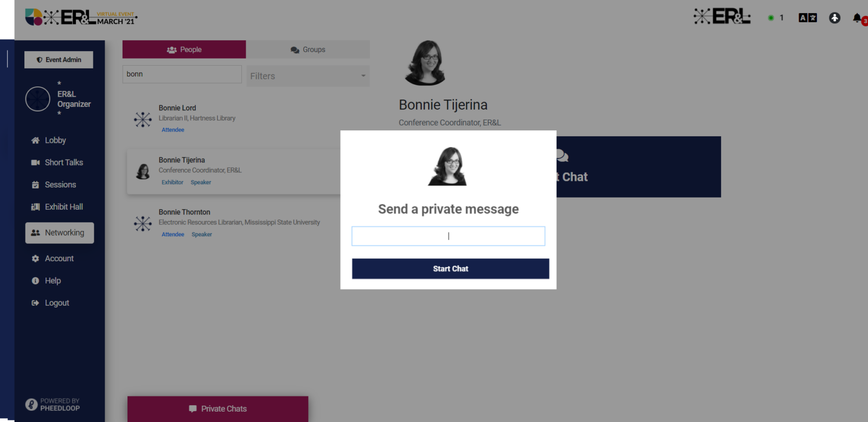Click the ER&L Organizer profile avatar
The image size is (868, 422).
(38, 99)
